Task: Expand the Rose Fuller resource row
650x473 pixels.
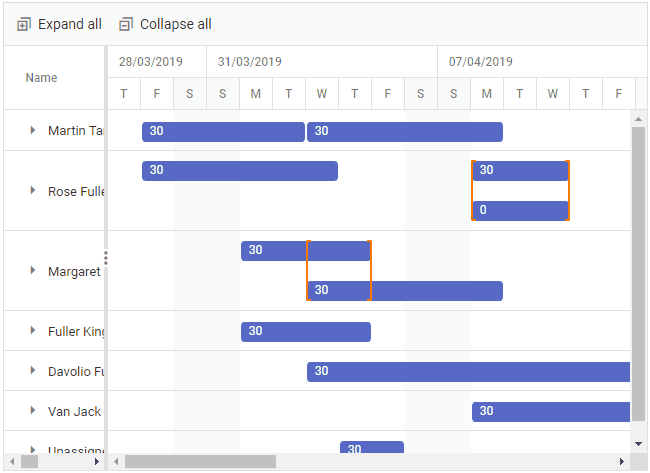Action: (x=33, y=191)
